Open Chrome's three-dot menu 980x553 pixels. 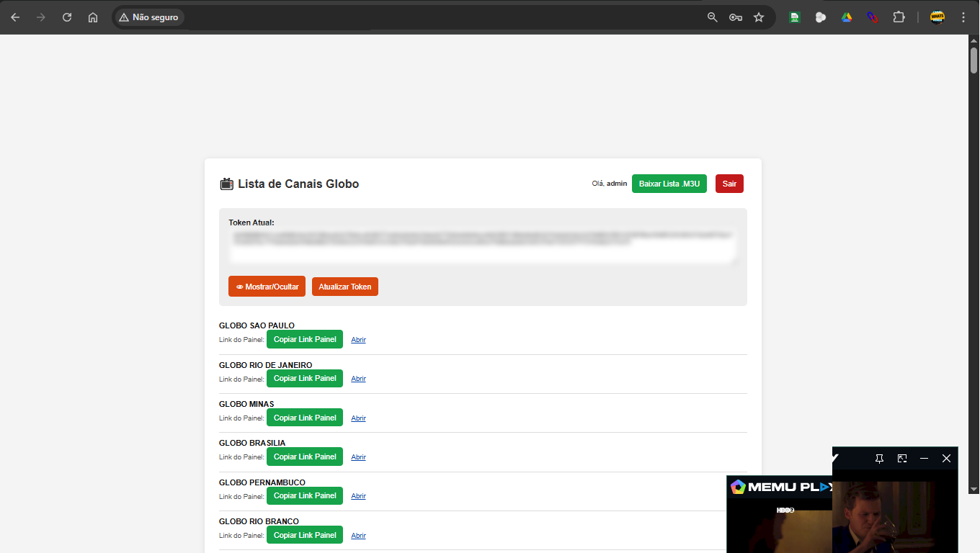click(963, 17)
